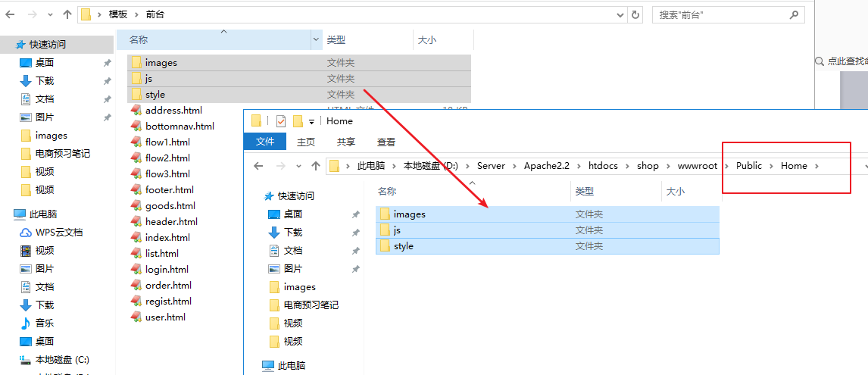Image resolution: width=868 pixels, height=375 pixels.
Task: Open recent locations dropdown in the Home window
Action: [298, 166]
